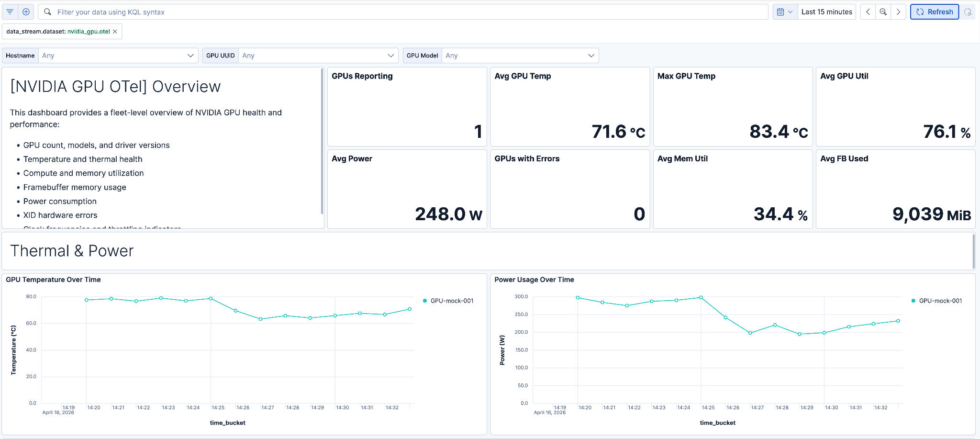
Task: Click the GPUs Reporting panel title
Action: (x=362, y=76)
